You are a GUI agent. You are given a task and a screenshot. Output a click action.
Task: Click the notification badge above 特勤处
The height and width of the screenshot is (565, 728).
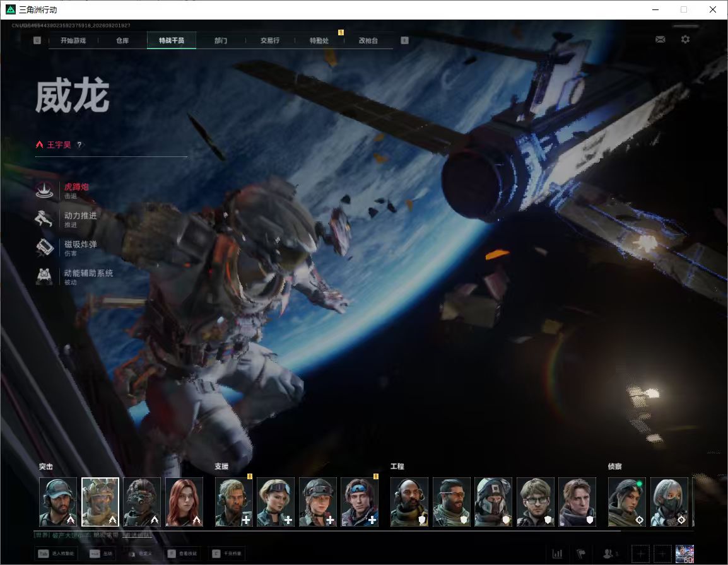[x=341, y=33]
